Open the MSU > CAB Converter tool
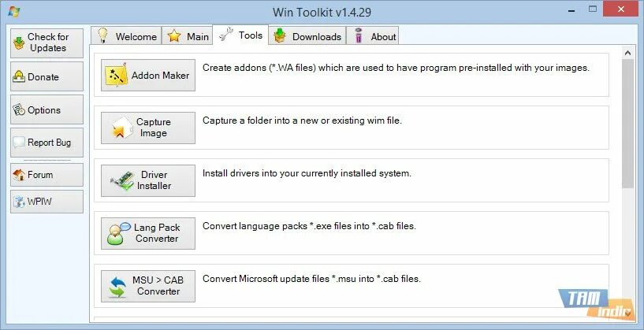Viewport: 644px width, 330px height. [148, 286]
